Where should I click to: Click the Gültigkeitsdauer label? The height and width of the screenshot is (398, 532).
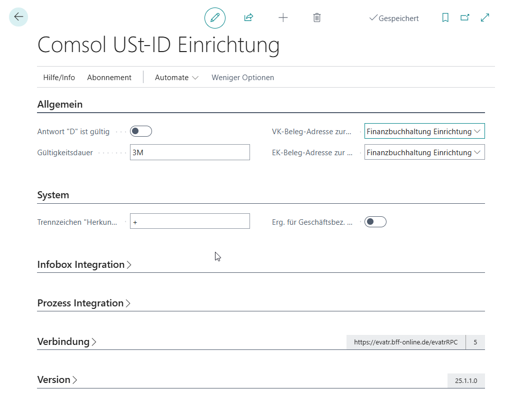click(x=65, y=153)
